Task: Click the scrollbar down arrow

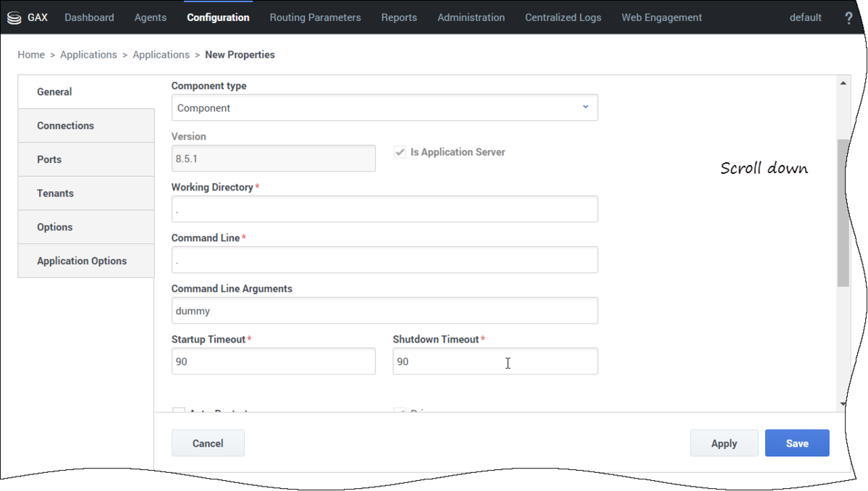Action: 843,404
